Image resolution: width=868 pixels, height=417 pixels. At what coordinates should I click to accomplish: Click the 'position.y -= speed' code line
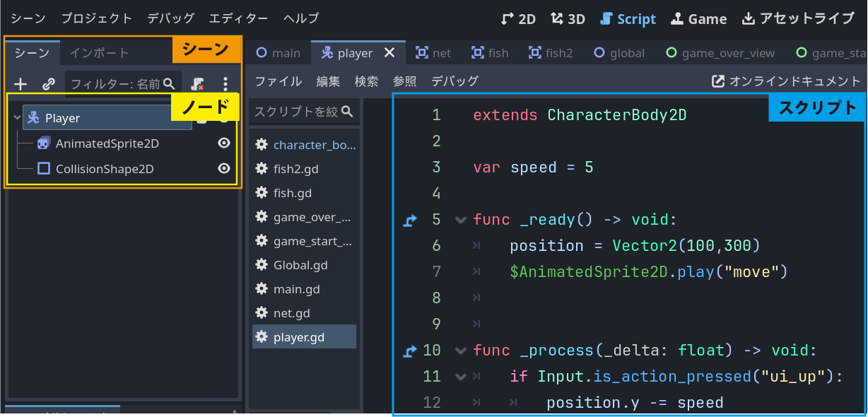[x=635, y=403]
